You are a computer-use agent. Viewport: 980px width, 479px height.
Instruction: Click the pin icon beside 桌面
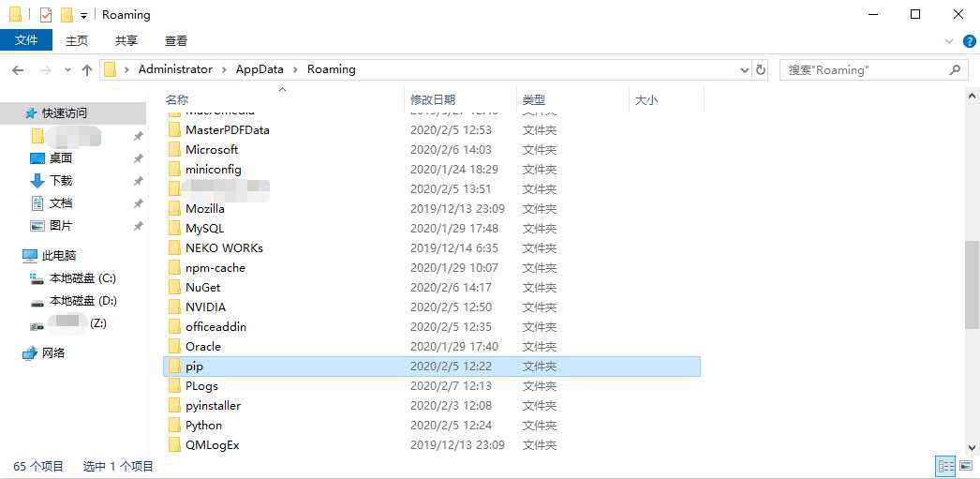pyautogui.click(x=138, y=158)
